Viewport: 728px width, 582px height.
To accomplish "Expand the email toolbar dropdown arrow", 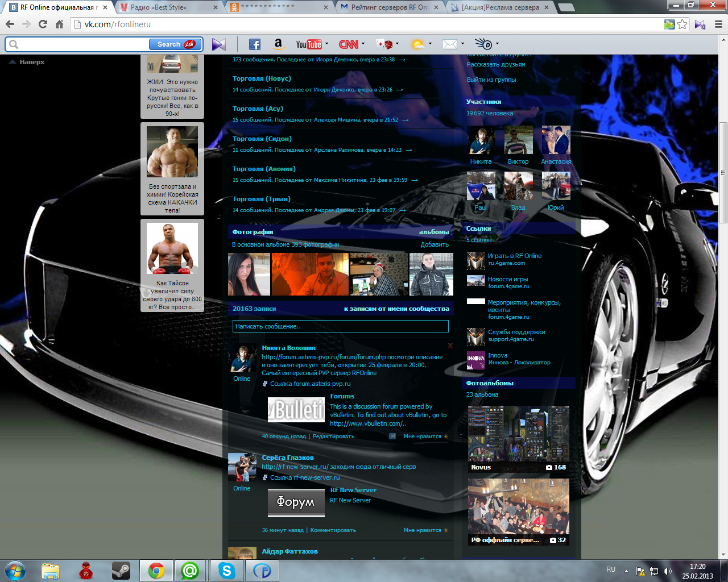I will click(462, 44).
